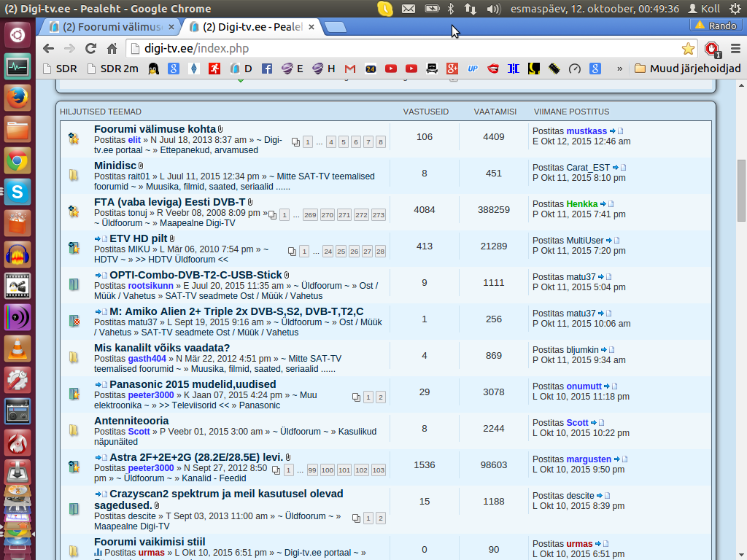Open the 'FTA (vaba leviga) Eesti DVB-T' topic
747x560 pixels.
point(171,202)
